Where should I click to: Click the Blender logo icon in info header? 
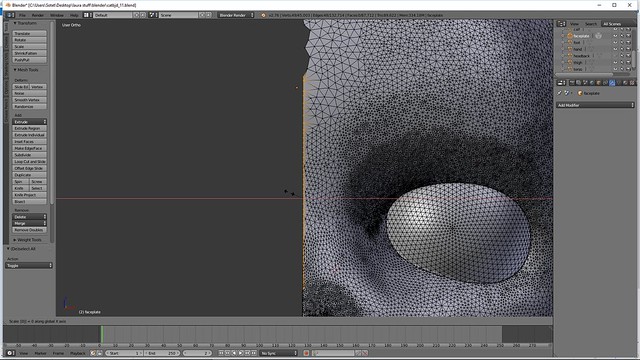click(263, 15)
